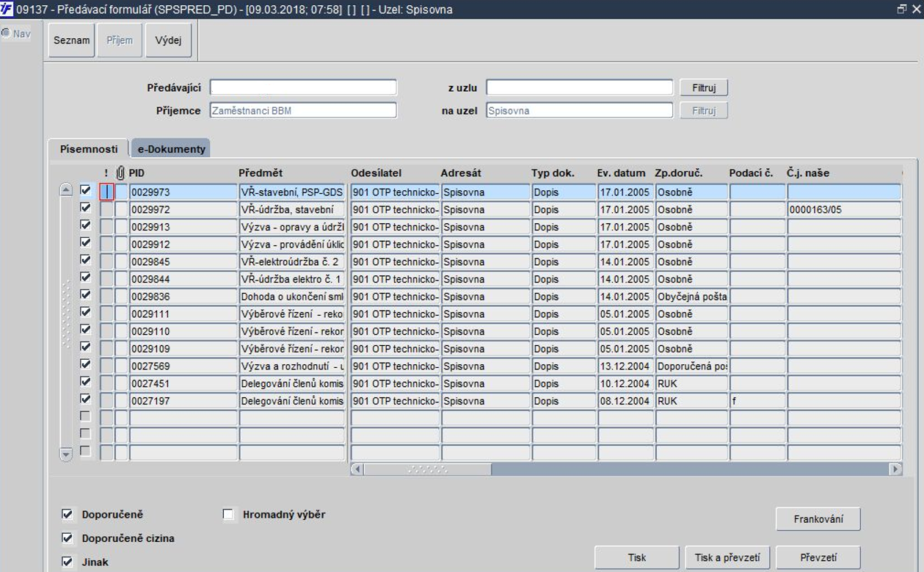
Task: Click the paperclip attachment column icon
Action: tap(121, 173)
